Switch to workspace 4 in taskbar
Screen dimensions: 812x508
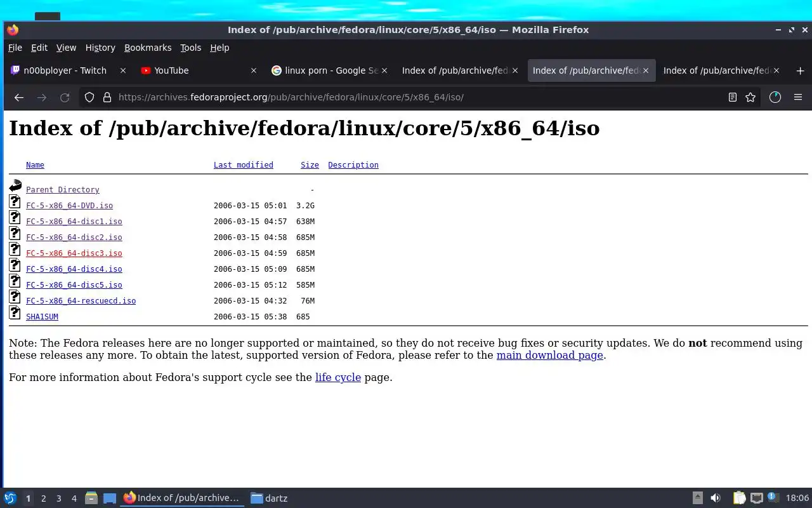click(x=74, y=498)
